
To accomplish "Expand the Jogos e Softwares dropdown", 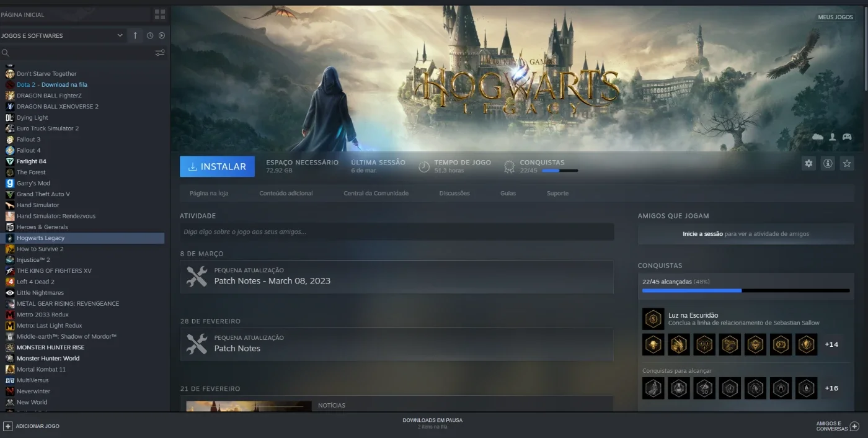I will (x=120, y=35).
